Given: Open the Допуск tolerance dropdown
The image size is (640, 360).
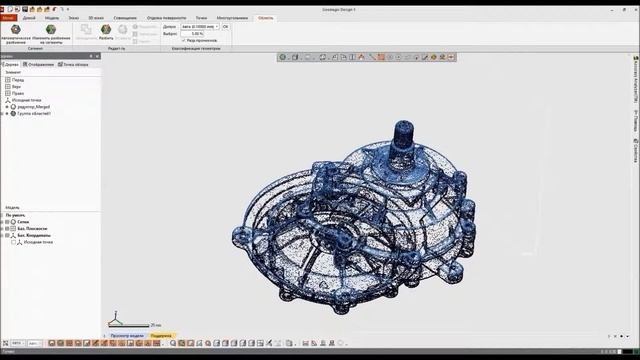Looking at the screenshot, I should click(x=200, y=27).
